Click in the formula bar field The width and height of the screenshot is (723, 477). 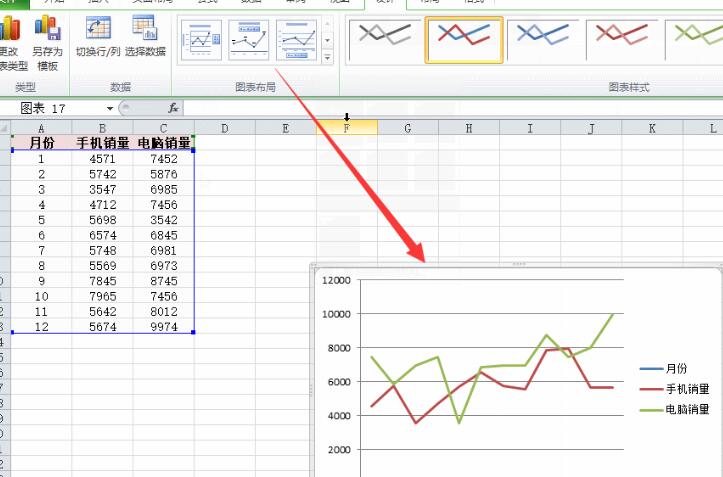453,108
